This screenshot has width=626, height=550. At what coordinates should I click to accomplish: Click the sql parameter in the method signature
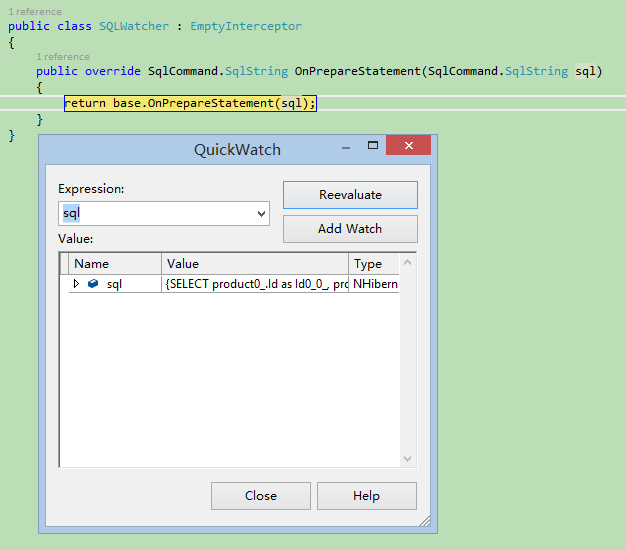coord(585,71)
